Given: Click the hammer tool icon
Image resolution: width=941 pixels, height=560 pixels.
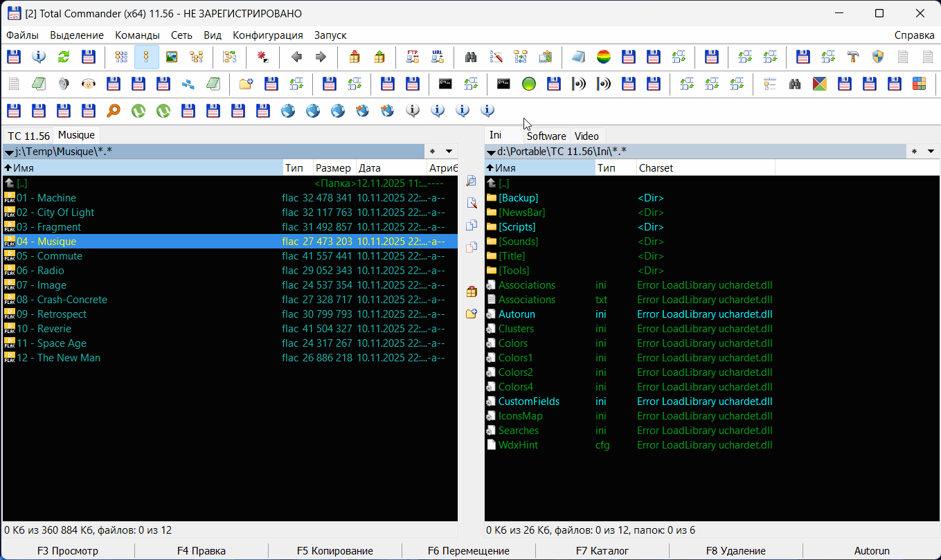Looking at the screenshot, I should 853,57.
